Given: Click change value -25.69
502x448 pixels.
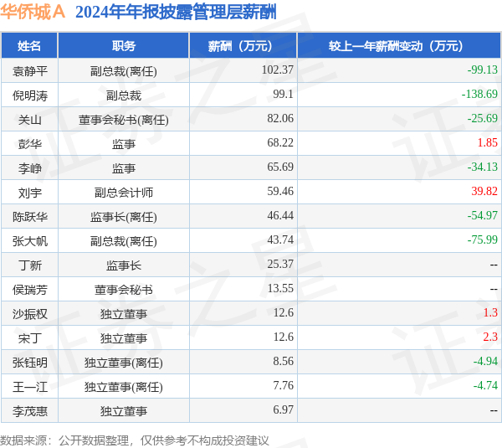Looking at the screenshot, I should click(483, 118).
